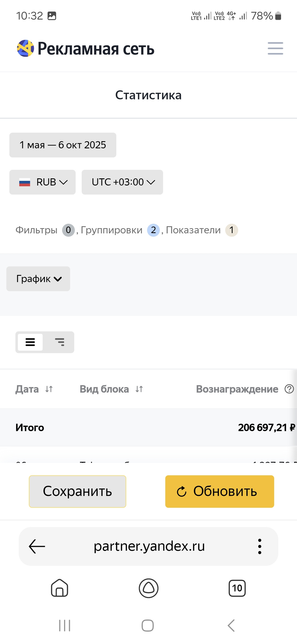Click the yellow Обновить button
This screenshot has height=644, width=297.
(219, 492)
